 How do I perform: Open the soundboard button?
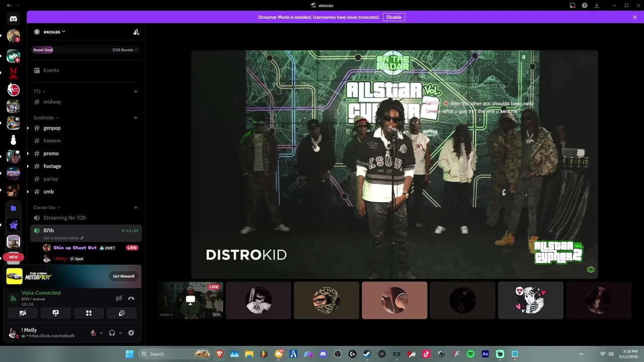coord(121,313)
